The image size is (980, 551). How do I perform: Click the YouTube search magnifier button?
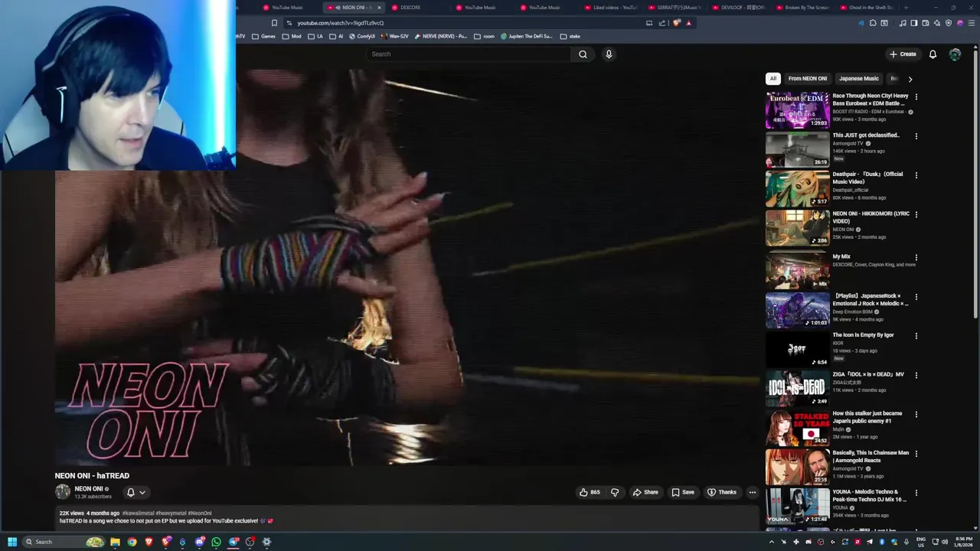[x=583, y=54]
